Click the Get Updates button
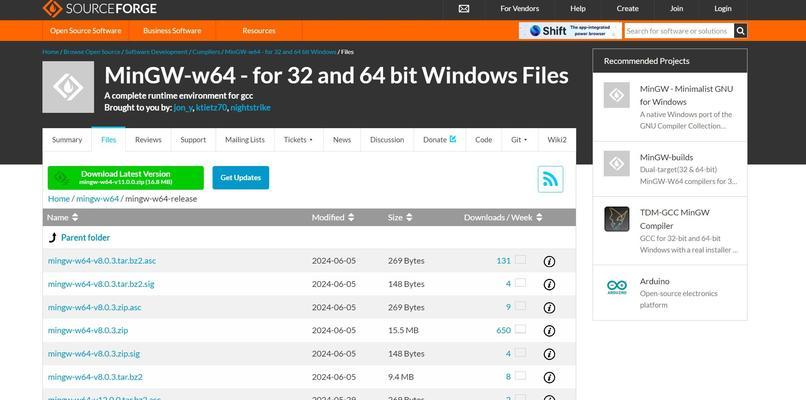The width and height of the screenshot is (806, 400). coord(241,177)
